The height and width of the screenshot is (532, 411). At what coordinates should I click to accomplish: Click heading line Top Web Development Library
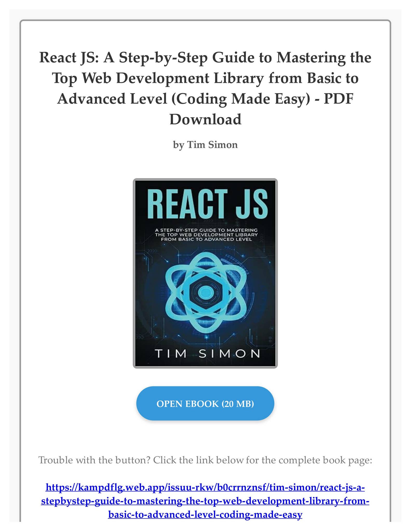coord(205,78)
